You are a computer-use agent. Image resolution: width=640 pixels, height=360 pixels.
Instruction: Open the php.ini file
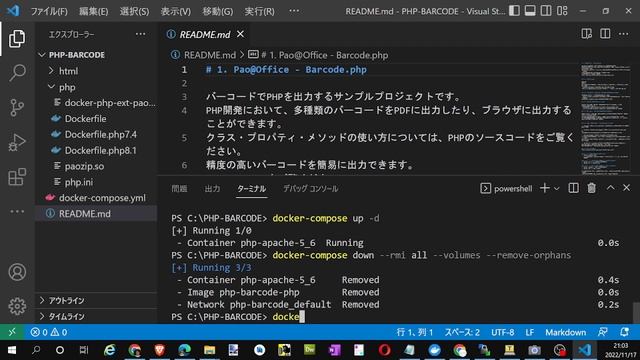pos(78,182)
